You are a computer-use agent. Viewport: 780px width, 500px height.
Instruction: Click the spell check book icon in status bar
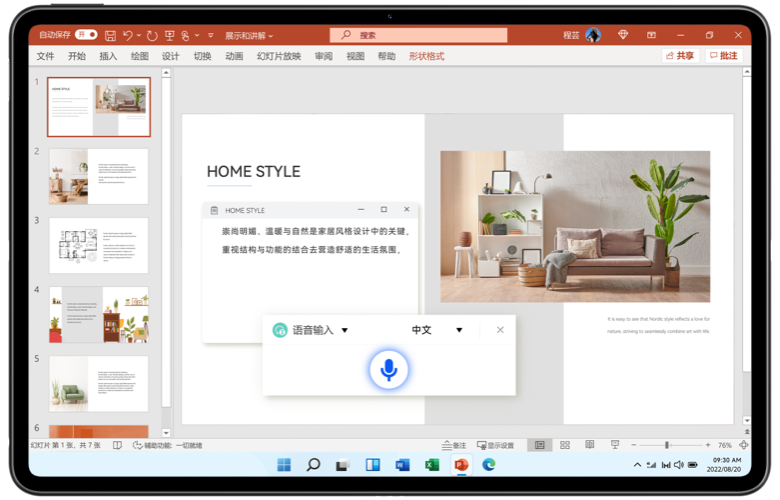[117, 445]
